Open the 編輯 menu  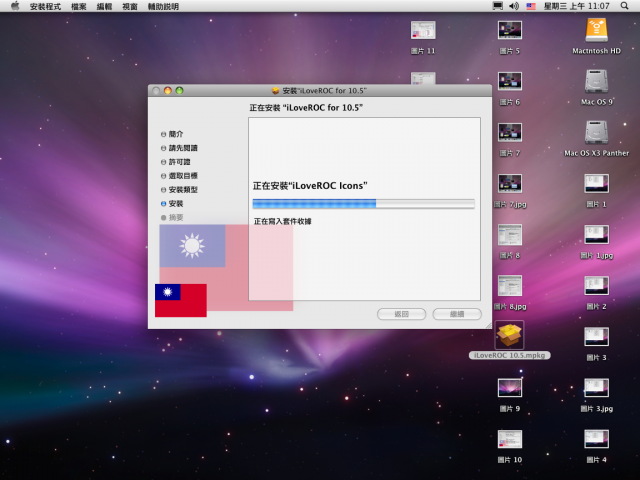(x=104, y=7)
